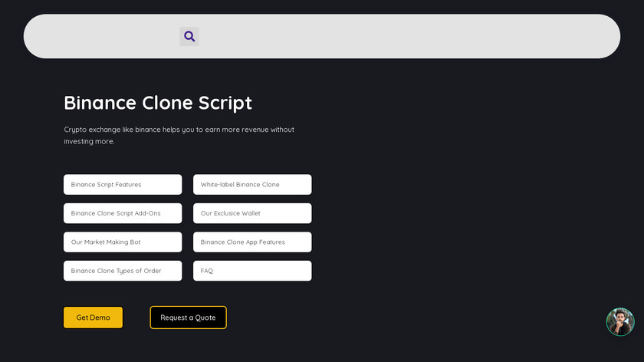
Task: Select the Binance Clone Script heading
Action: (158, 103)
